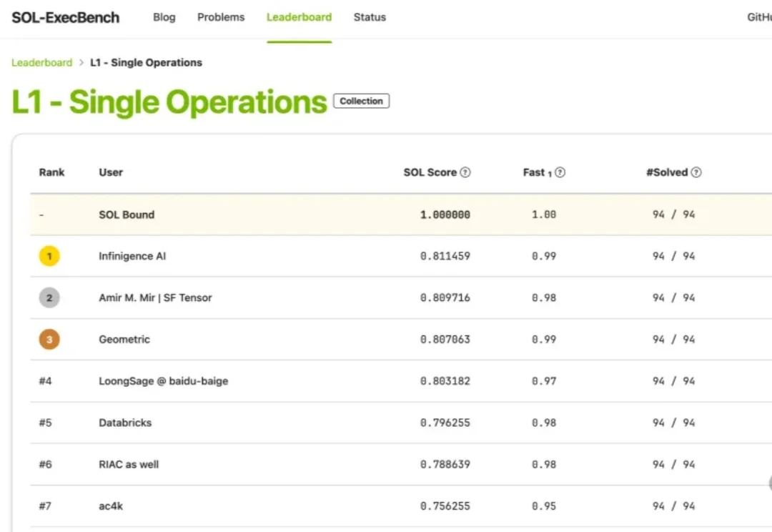The width and height of the screenshot is (772, 532).
Task: Select the Leaderboard nav tab
Action: [300, 17]
